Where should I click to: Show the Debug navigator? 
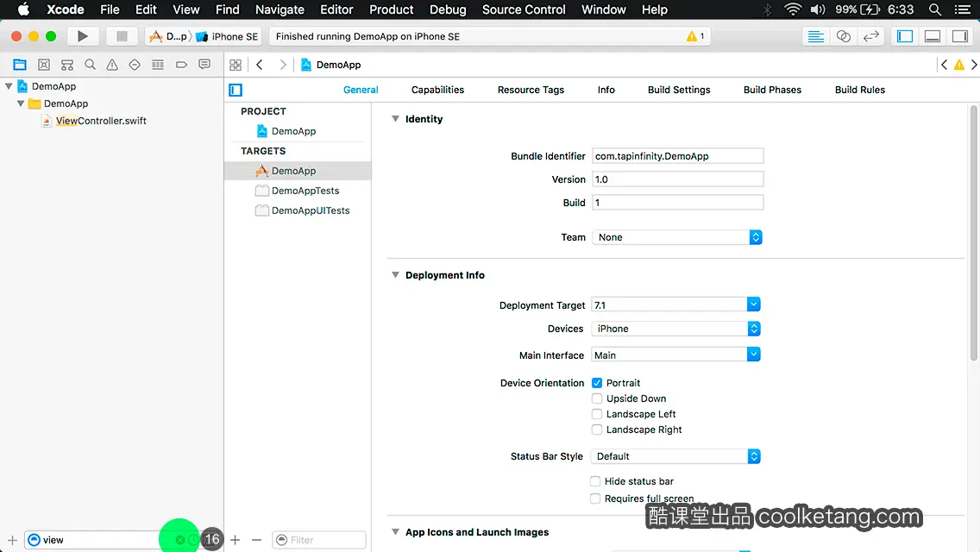tap(158, 65)
